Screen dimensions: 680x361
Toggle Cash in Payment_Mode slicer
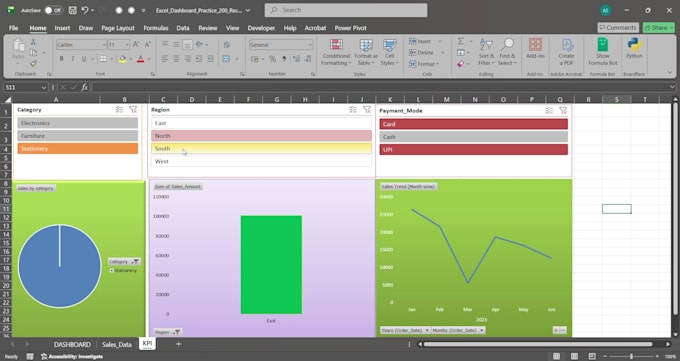tap(474, 137)
